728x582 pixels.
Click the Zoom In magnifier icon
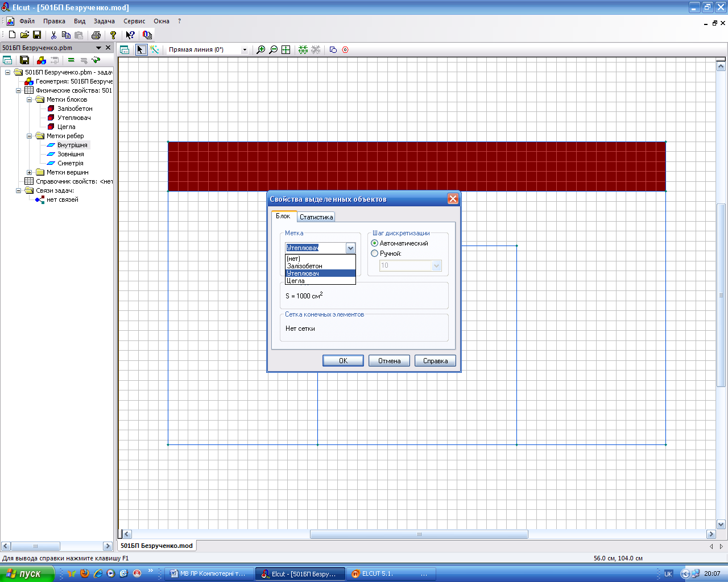261,50
